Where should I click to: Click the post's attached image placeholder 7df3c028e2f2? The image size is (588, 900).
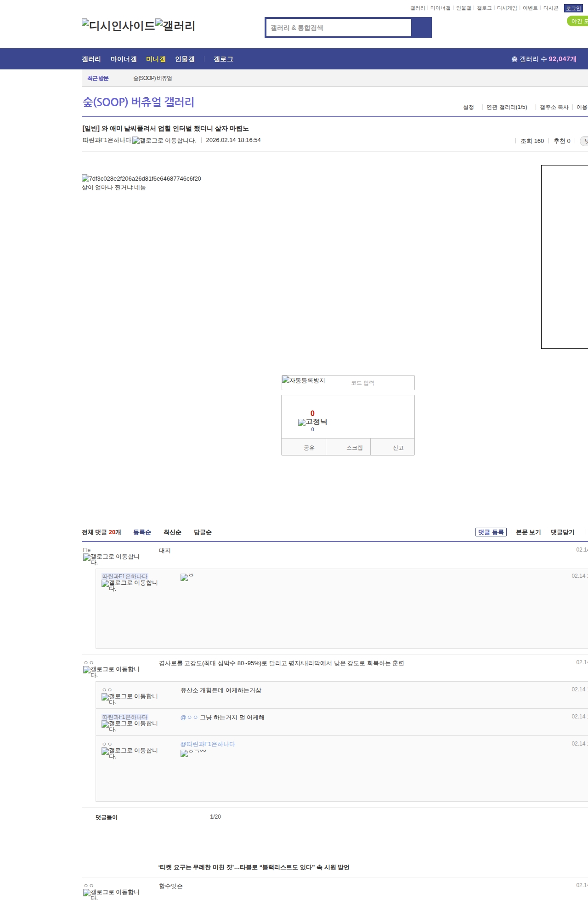(141, 178)
